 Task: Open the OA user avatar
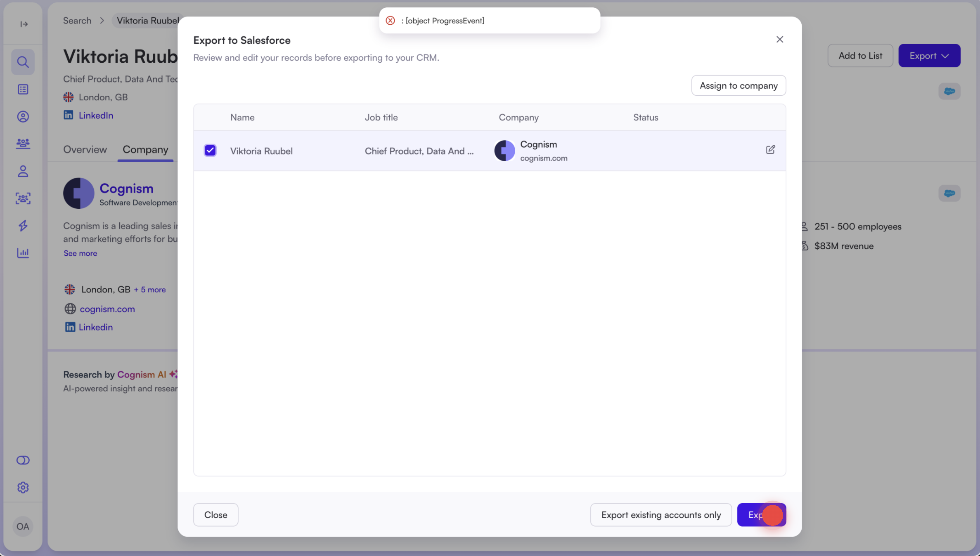click(23, 526)
